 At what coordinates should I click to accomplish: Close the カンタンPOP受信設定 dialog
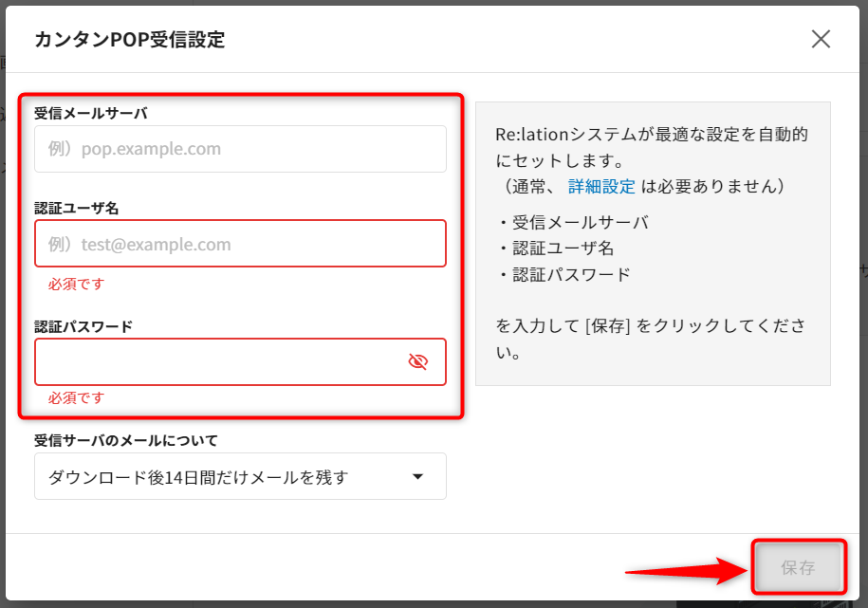tap(821, 39)
